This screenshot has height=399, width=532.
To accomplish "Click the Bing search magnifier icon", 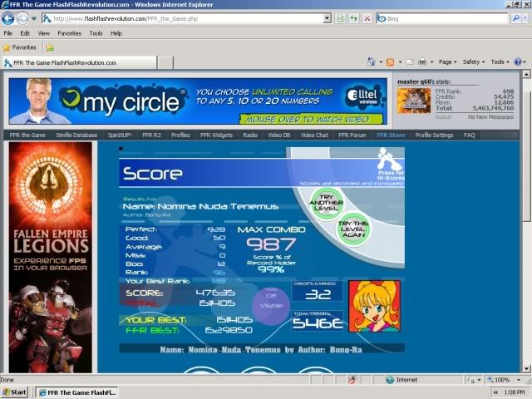I will pyautogui.click(x=520, y=17).
